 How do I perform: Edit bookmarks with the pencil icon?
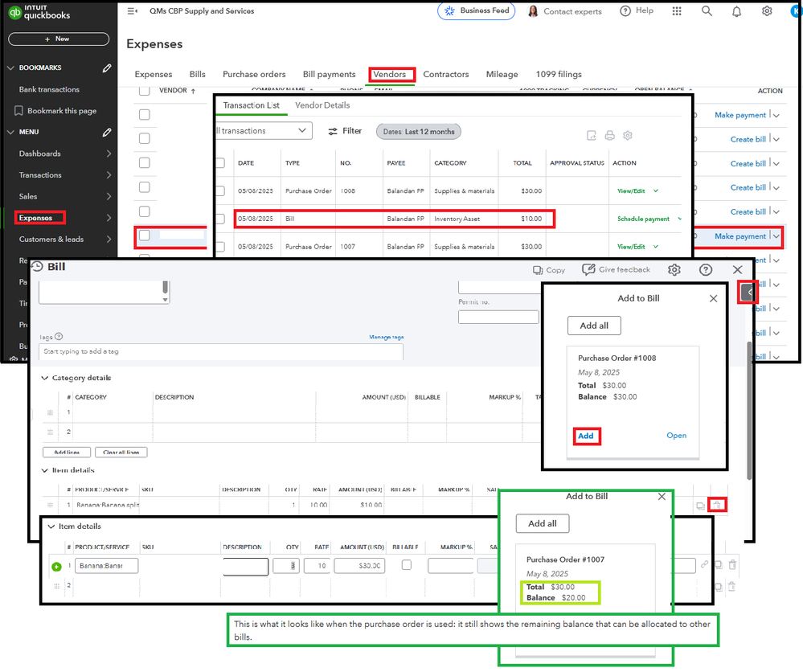107,68
